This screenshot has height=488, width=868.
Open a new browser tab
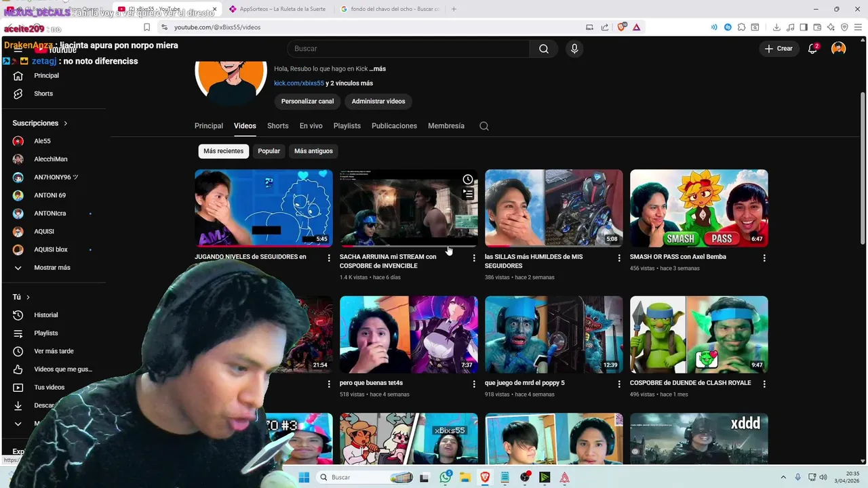coord(454,9)
